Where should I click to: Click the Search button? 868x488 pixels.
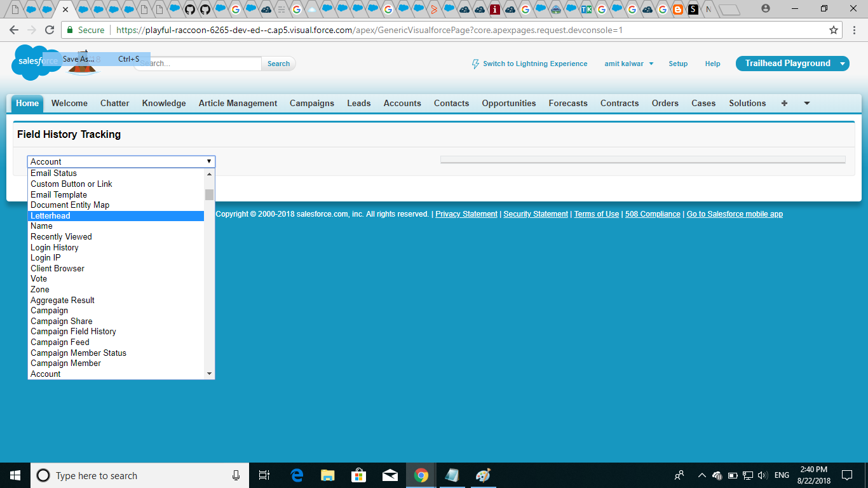coord(278,64)
